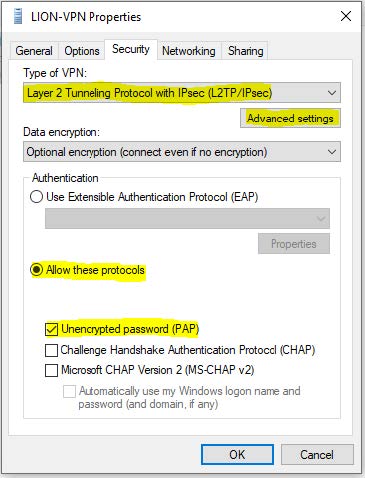Image resolution: width=365 pixels, height=478 pixels.
Task: Click Cancel to discard changes
Action: tap(317, 454)
